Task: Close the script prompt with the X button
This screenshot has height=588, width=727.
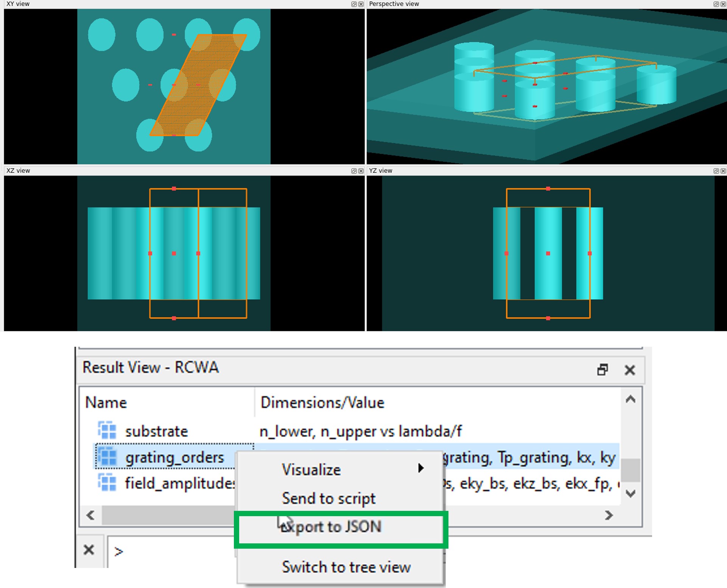Action: (89, 549)
